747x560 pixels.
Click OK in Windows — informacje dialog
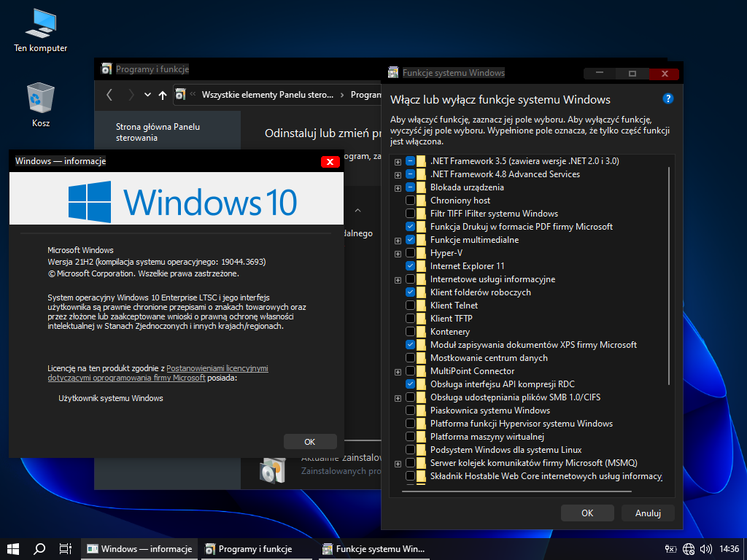[x=309, y=442]
